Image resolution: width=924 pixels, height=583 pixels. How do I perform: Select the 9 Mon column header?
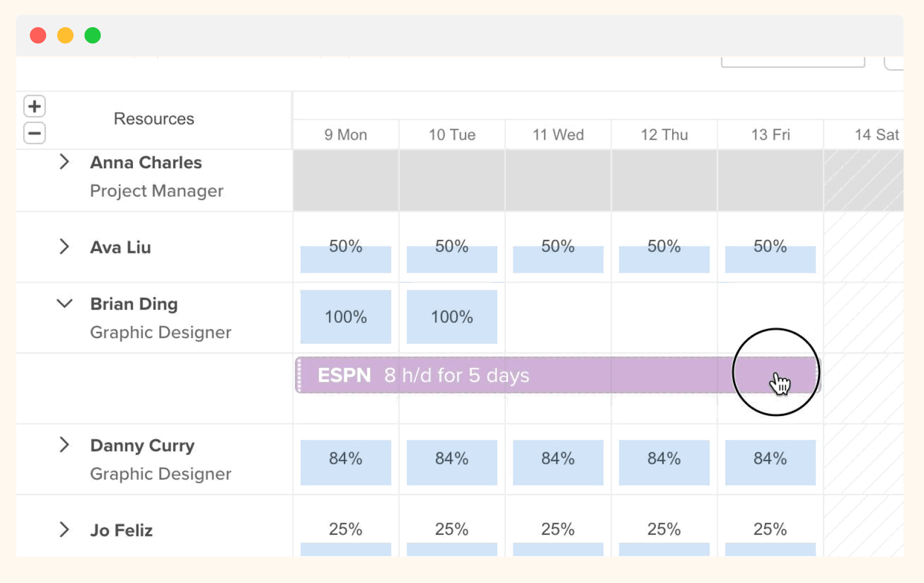point(346,135)
